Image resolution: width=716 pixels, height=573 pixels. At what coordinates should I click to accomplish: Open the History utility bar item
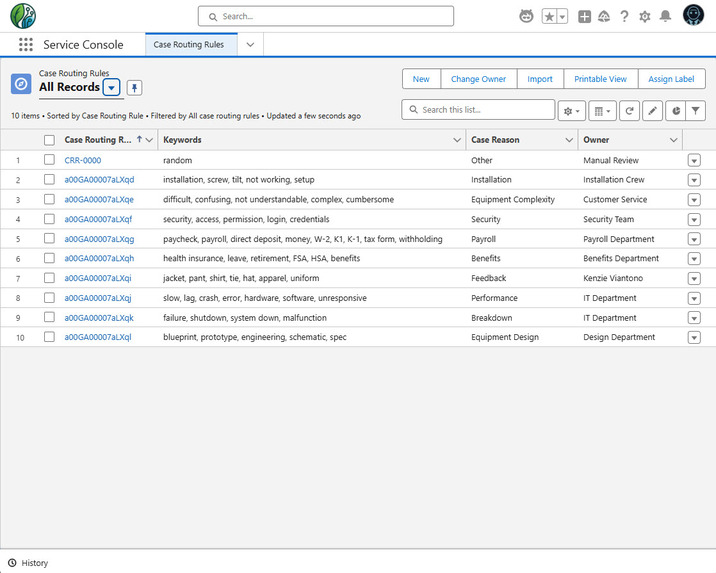point(28,563)
